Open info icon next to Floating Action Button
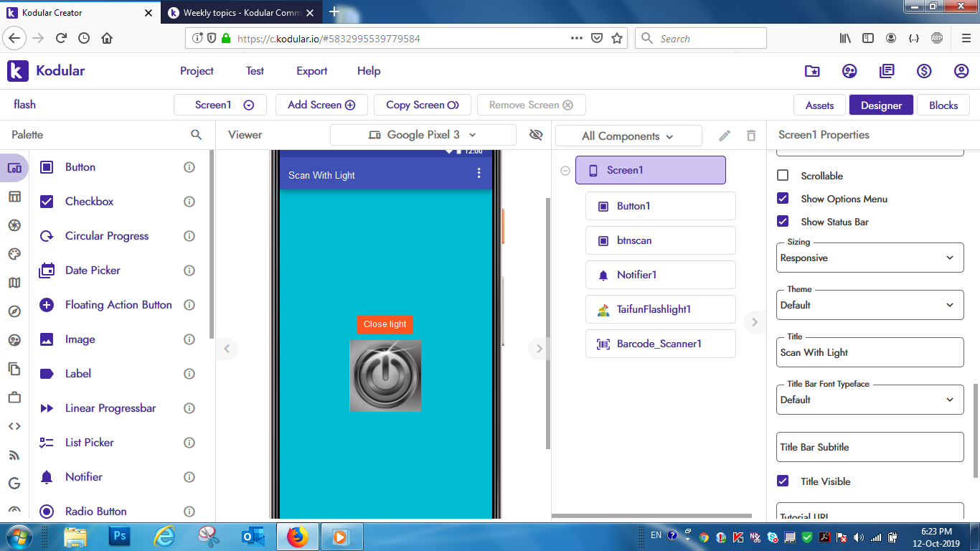The width and height of the screenshot is (980, 551). click(189, 305)
